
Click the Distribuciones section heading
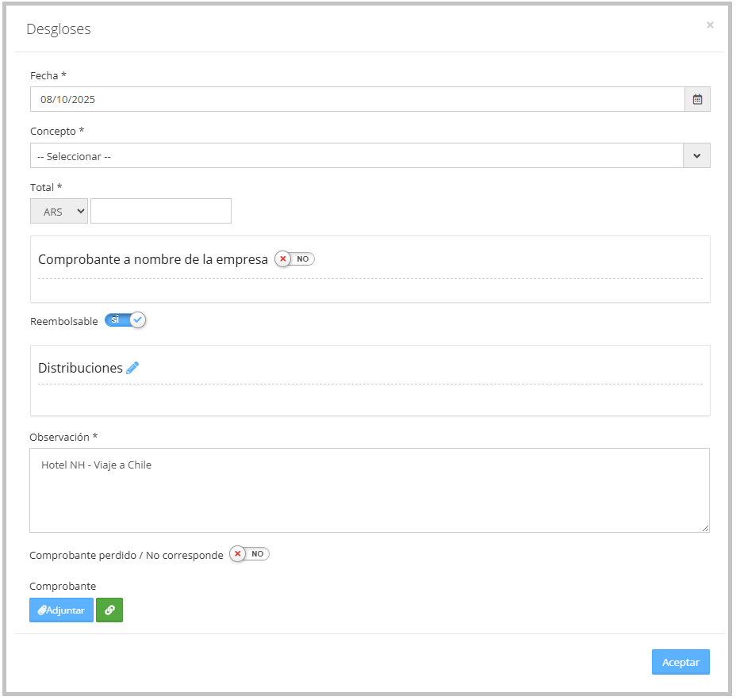(x=80, y=369)
